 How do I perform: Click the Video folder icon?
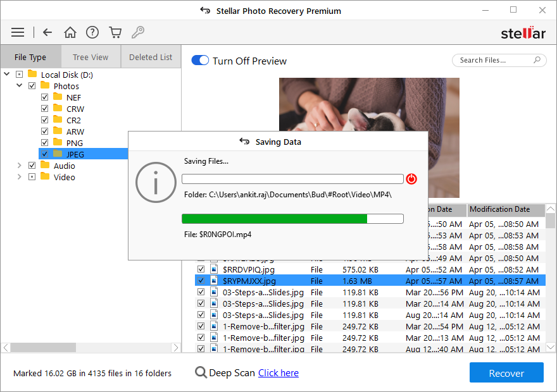tap(45, 176)
